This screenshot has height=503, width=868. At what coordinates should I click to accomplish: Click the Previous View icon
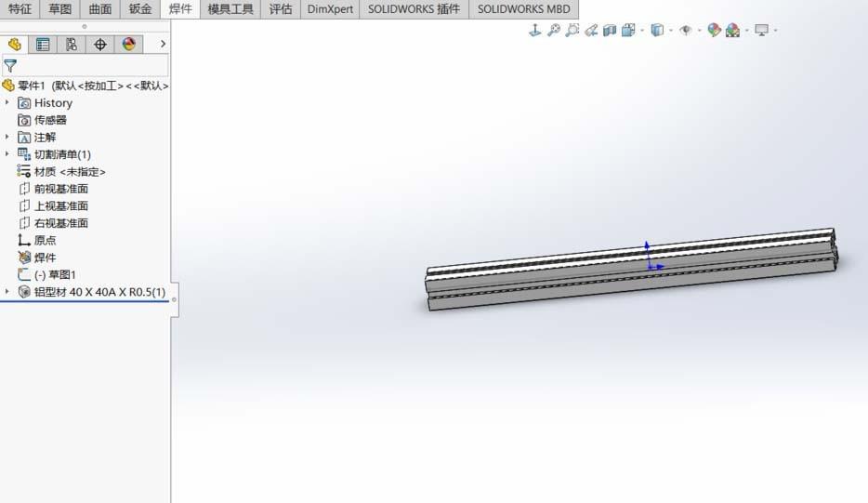click(591, 30)
